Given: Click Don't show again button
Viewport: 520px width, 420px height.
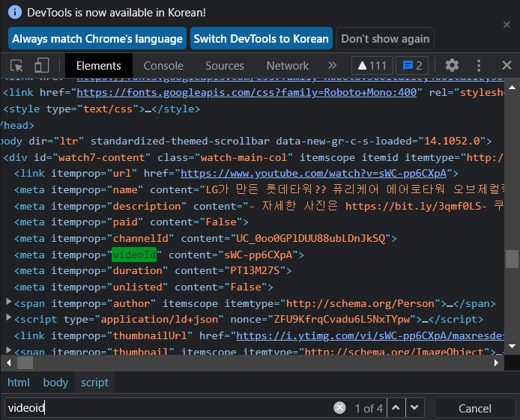Looking at the screenshot, I should [x=385, y=38].
